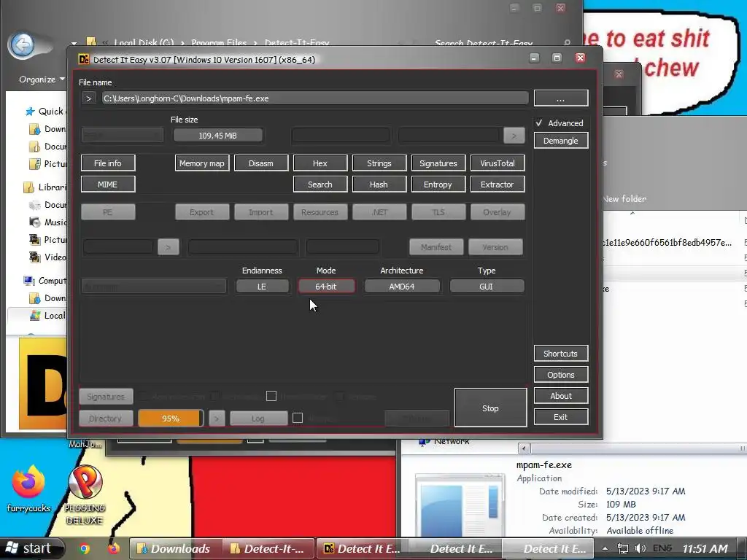The image size is (747, 560).
Task: Click the left scroll arrow in right Explorer
Action: (x=524, y=448)
